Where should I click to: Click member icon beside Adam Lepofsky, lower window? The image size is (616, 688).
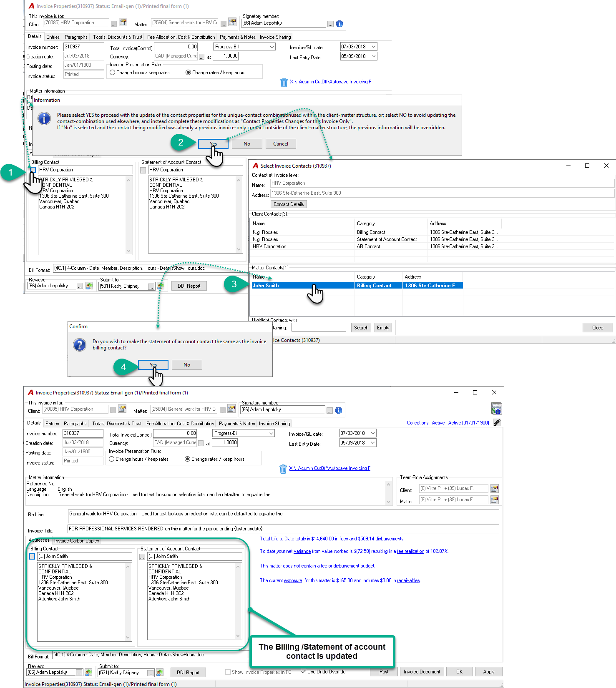[88, 673]
